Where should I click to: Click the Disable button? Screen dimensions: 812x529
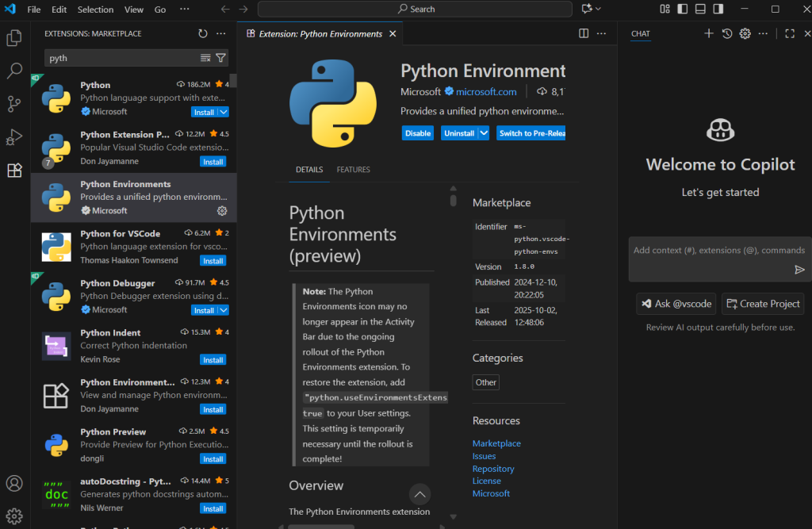tap(418, 133)
